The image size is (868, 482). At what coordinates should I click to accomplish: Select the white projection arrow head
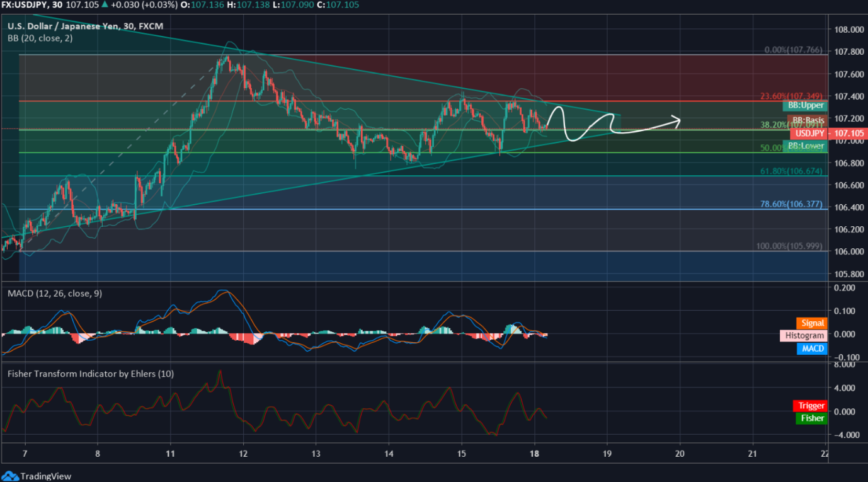[677, 118]
